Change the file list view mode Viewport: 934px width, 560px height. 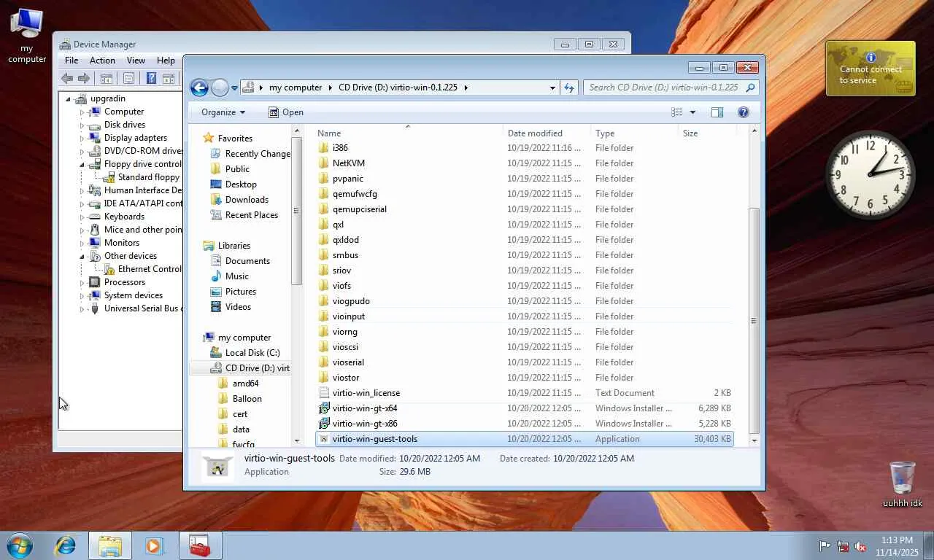[x=677, y=112]
